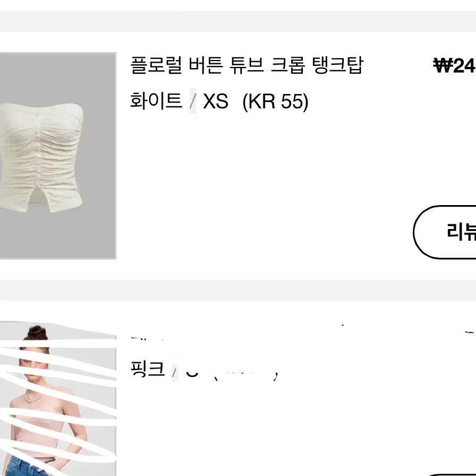Viewport: 476px width, 476px height.
Task: Open the white tube top product thumbnail
Action: 58,156
